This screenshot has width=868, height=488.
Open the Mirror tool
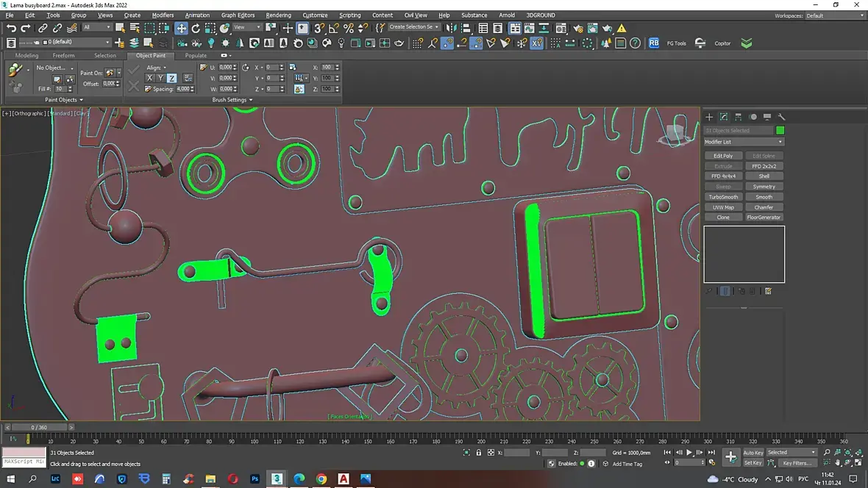tap(451, 28)
